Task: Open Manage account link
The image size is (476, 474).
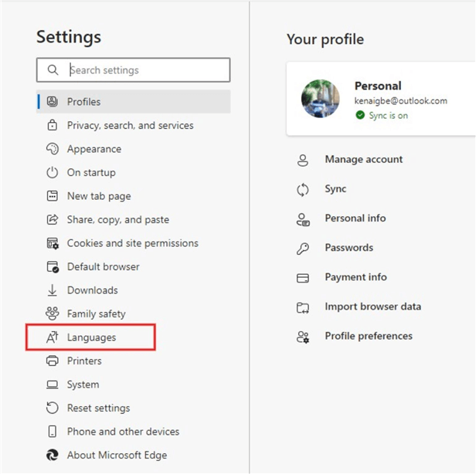Action: [x=363, y=160]
